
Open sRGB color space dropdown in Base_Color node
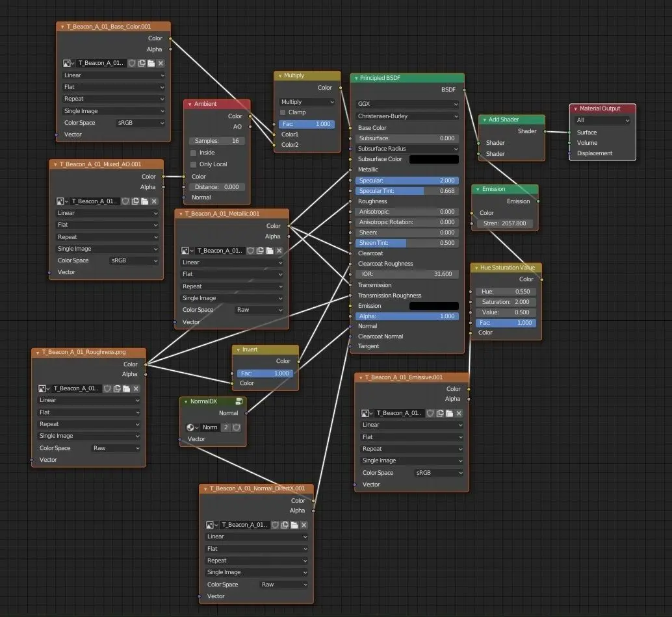[141, 123]
